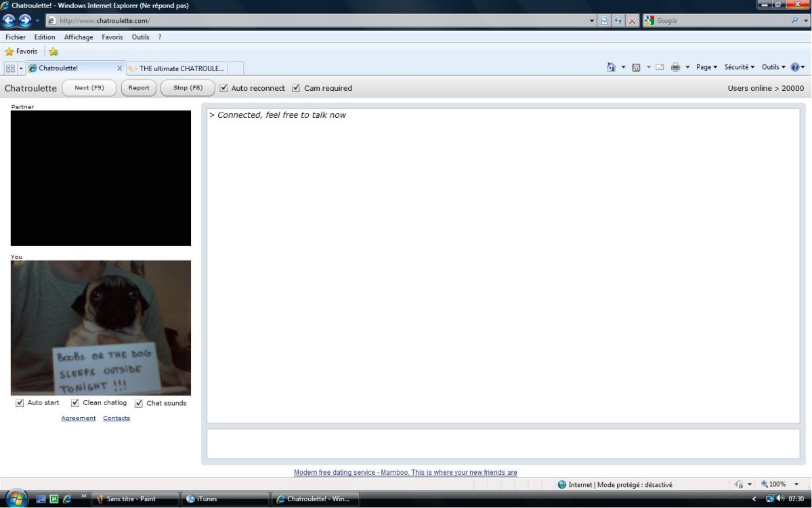The image size is (812, 508).
Task: Click the read mail envelope icon
Action: [x=660, y=67]
